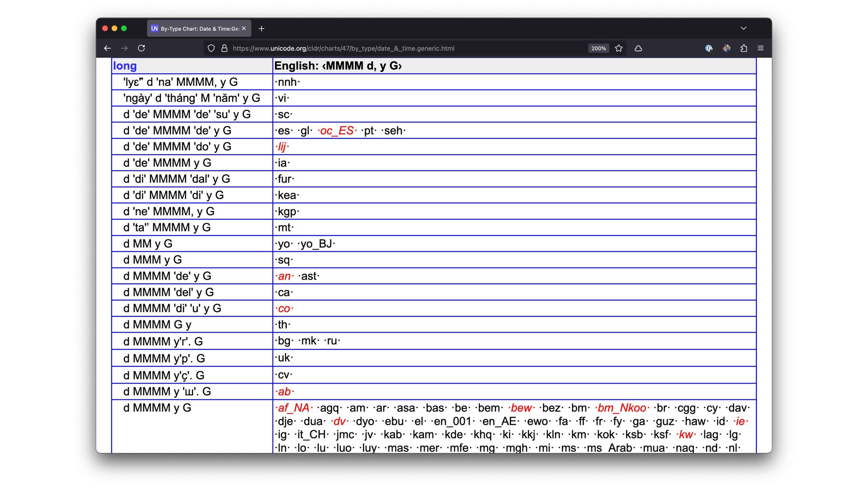The height and width of the screenshot is (488, 868).
Task: Click pattern "d 'ne' MMMM, y G"
Action: click(169, 211)
